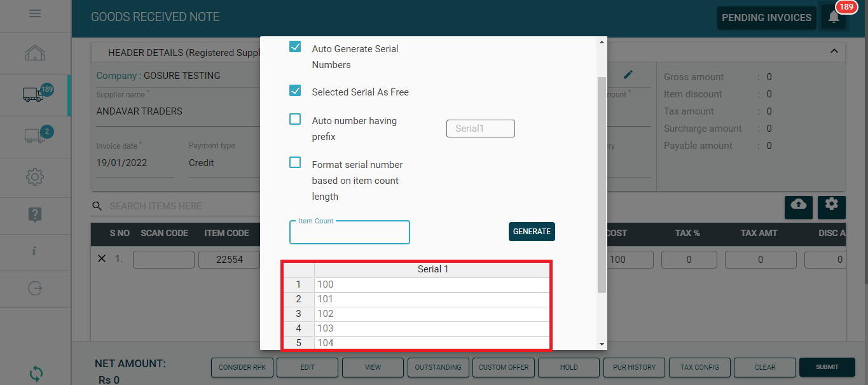Open TAX CONFIG
Viewport: 868px width, 385px height.
click(699, 367)
